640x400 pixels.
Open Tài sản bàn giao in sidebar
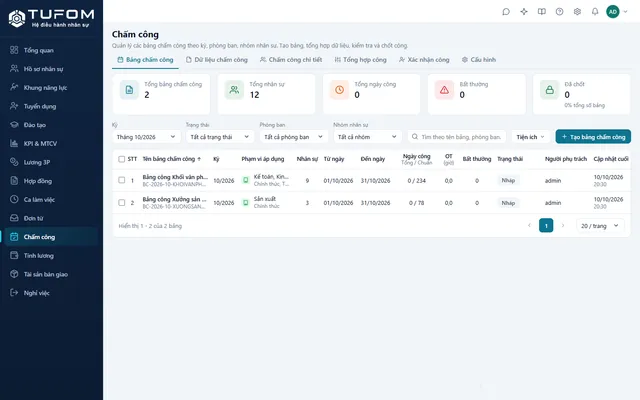click(51, 274)
